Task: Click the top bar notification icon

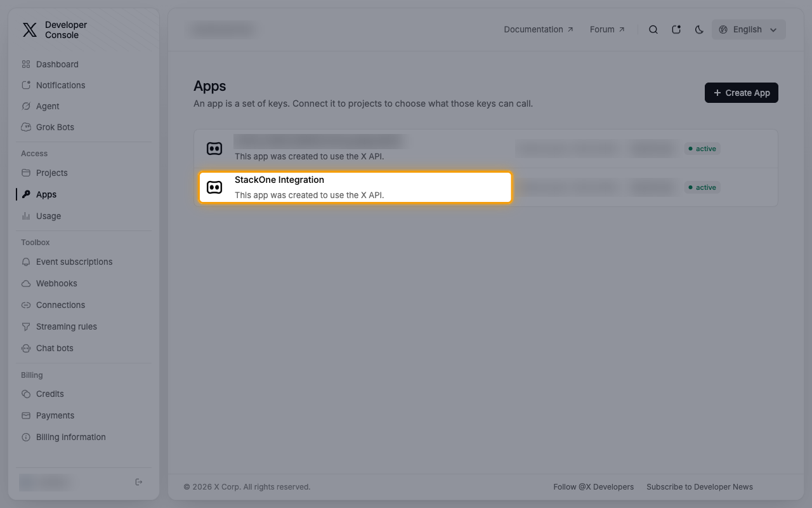Action: 676,29
